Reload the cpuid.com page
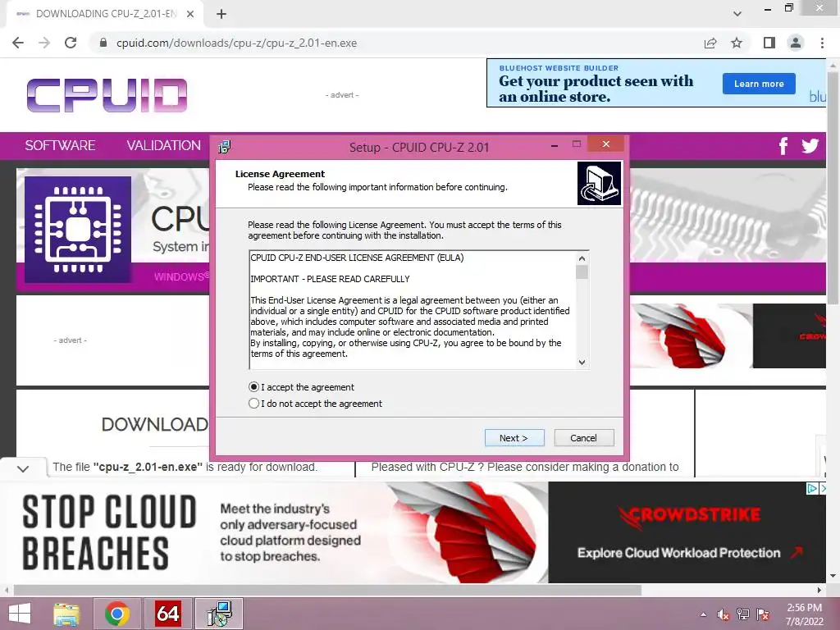The height and width of the screenshot is (630, 840). point(71,43)
